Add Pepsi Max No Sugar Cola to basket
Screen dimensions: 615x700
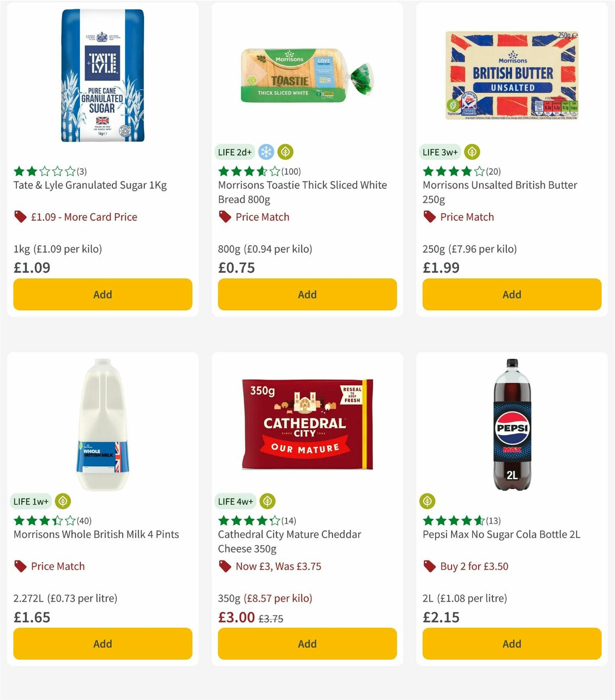[511, 644]
